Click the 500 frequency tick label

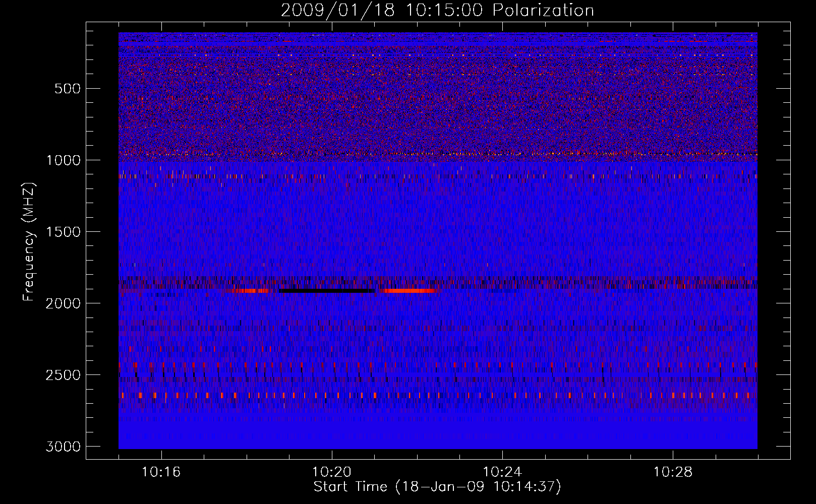tap(68, 89)
